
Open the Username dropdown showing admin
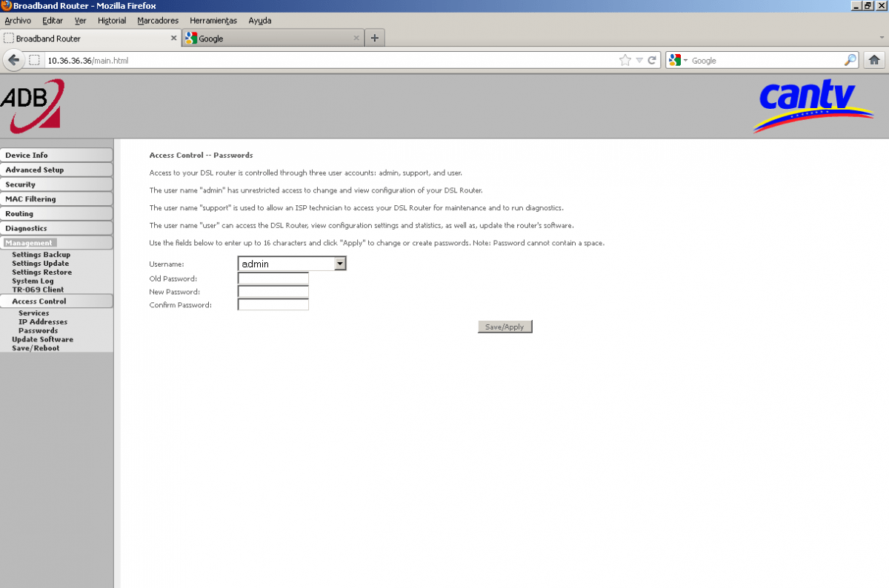click(292, 264)
